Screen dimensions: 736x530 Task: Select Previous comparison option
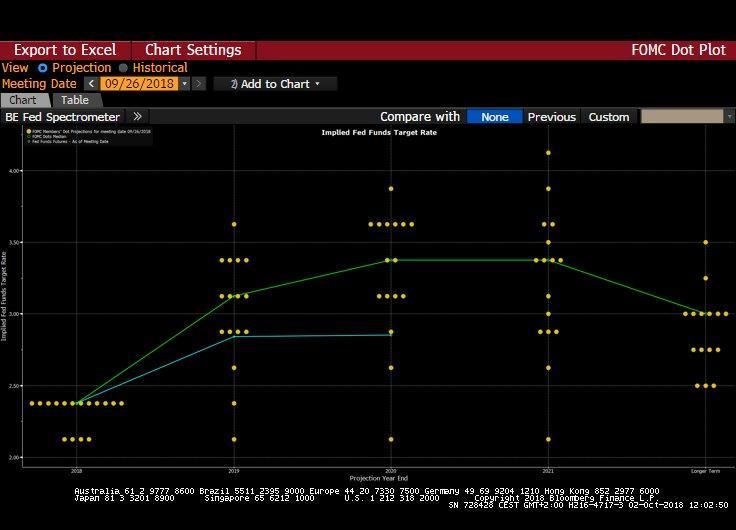coord(552,117)
